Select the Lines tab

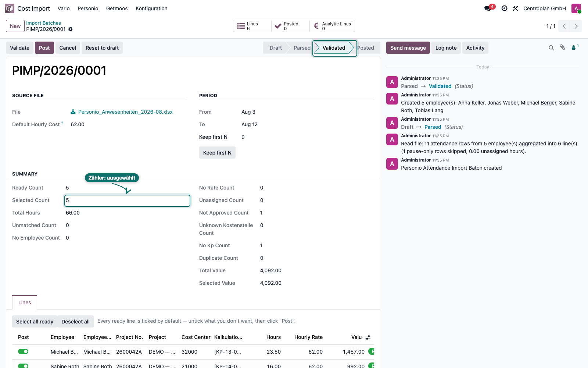25,302
